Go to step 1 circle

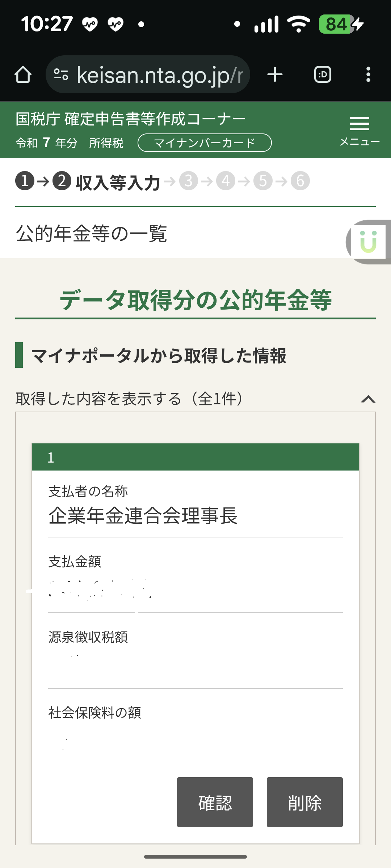[25, 181]
